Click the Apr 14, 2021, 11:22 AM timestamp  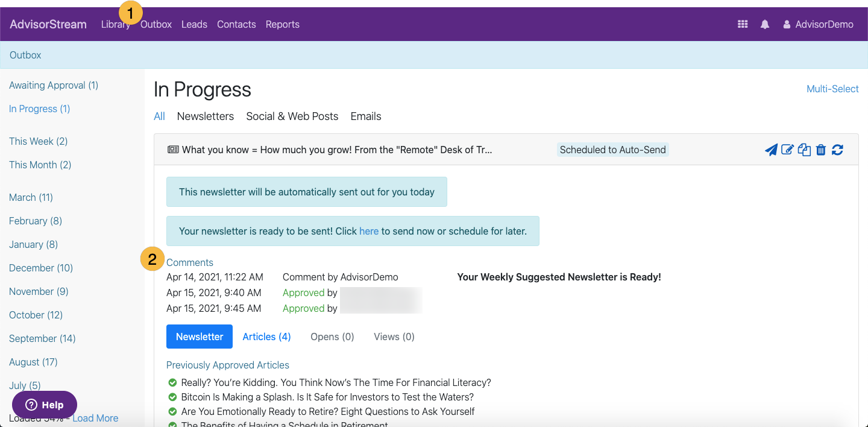(x=215, y=277)
